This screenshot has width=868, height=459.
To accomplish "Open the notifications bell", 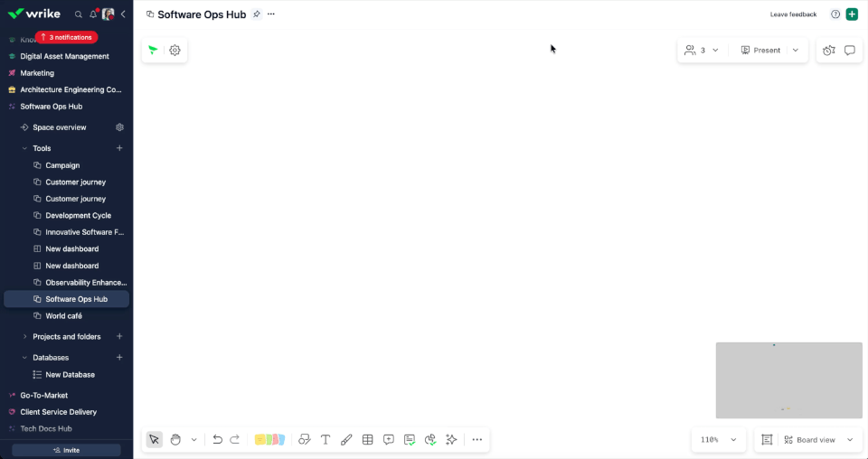I will pos(93,14).
